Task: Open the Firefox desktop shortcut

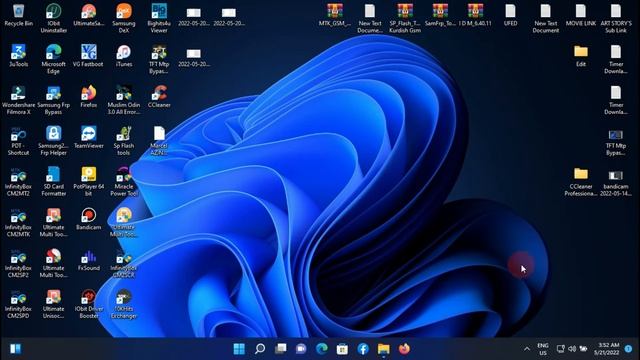Action: [89, 97]
